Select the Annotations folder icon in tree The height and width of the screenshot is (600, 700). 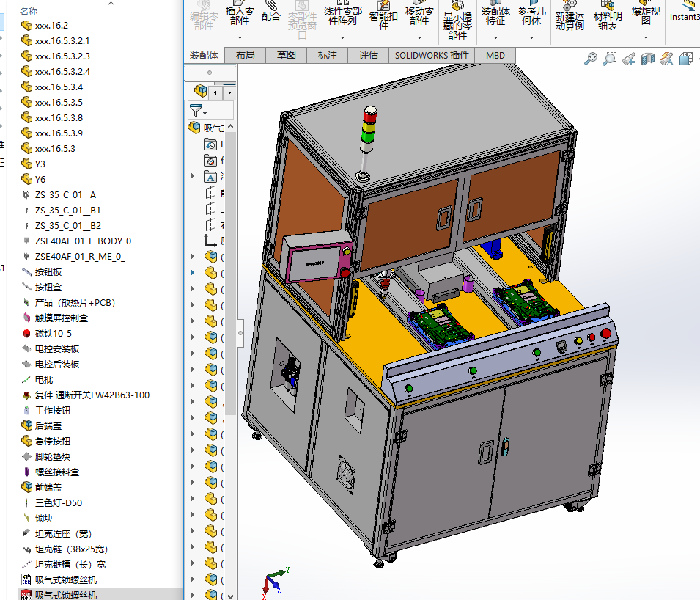coord(210,177)
